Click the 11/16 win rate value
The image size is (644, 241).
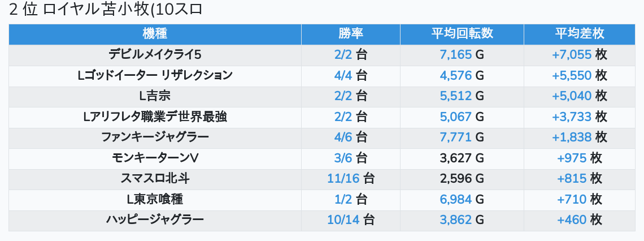343,179
